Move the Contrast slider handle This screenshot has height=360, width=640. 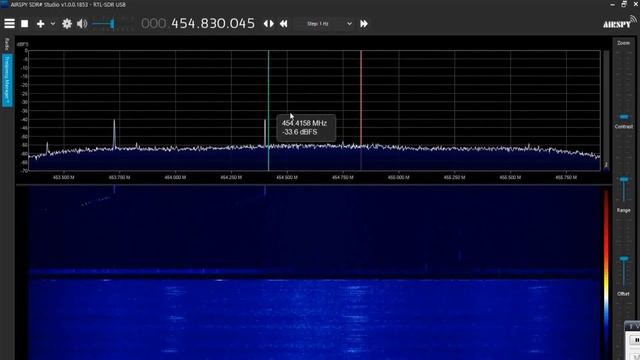(x=624, y=180)
